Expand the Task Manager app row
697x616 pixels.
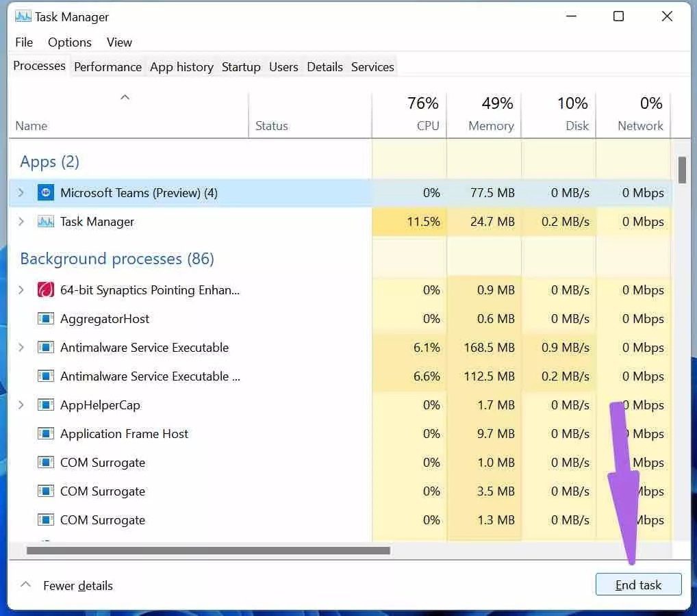click(21, 221)
